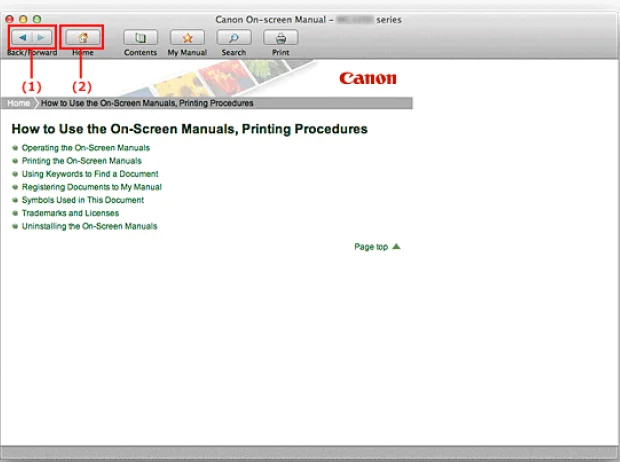Close the window with red button
Screen dimensions: 620x462
(x=10, y=19)
